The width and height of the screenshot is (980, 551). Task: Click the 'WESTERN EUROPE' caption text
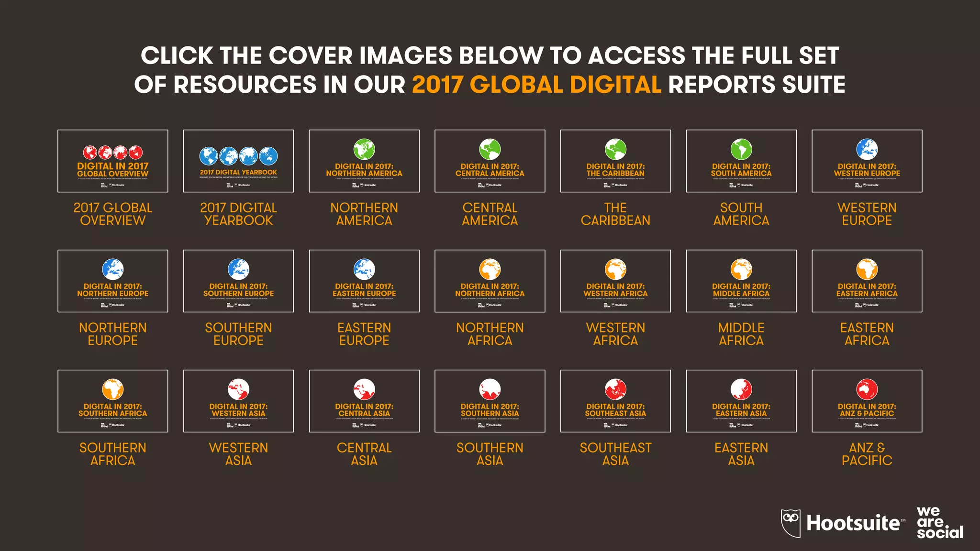[867, 214]
